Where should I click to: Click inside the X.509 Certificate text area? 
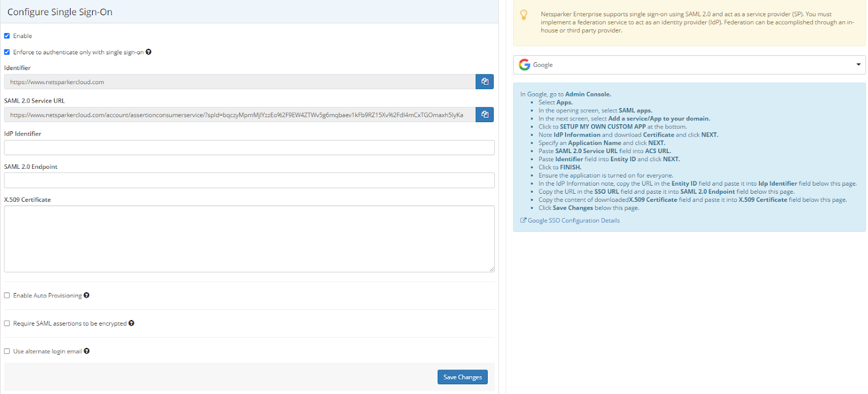249,238
